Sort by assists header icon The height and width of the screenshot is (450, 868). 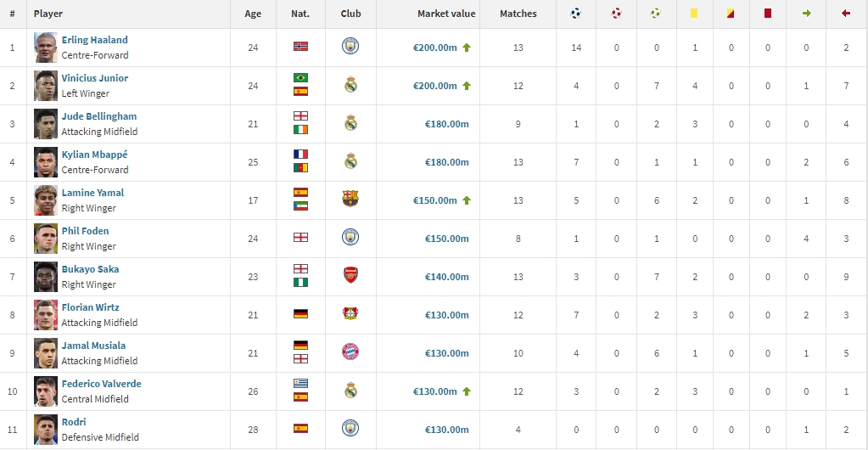656,14
